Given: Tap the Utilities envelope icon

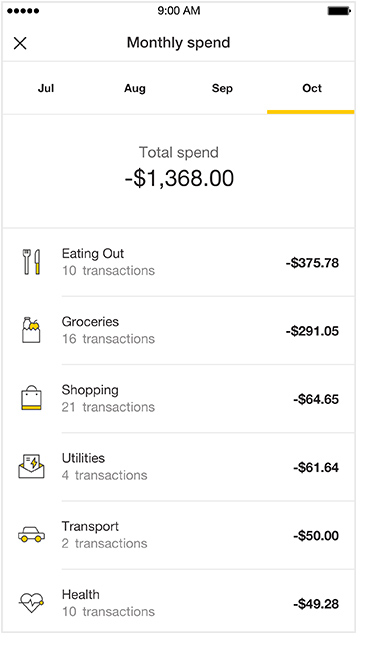Looking at the screenshot, I should click(x=31, y=466).
